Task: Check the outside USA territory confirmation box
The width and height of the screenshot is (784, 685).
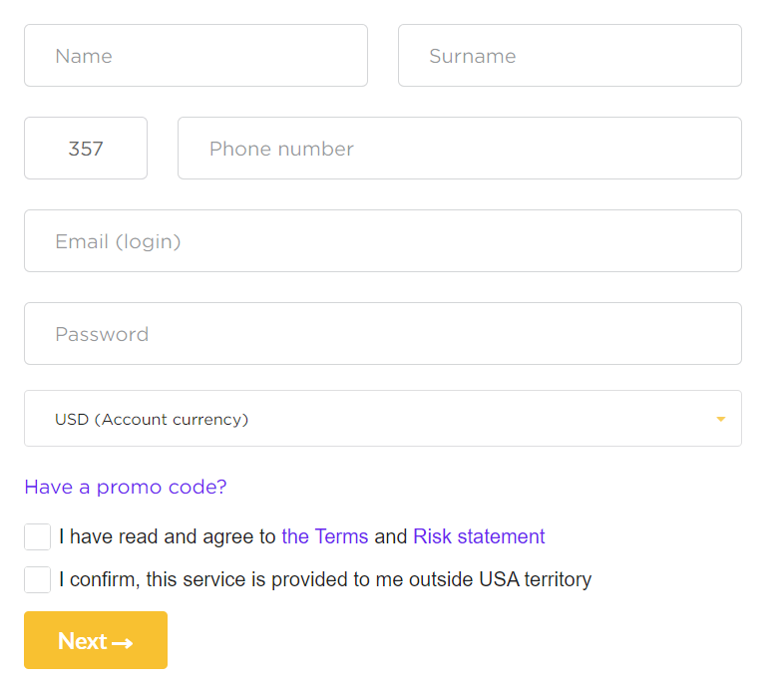Action: pyautogui.click(x=38, y=579)
